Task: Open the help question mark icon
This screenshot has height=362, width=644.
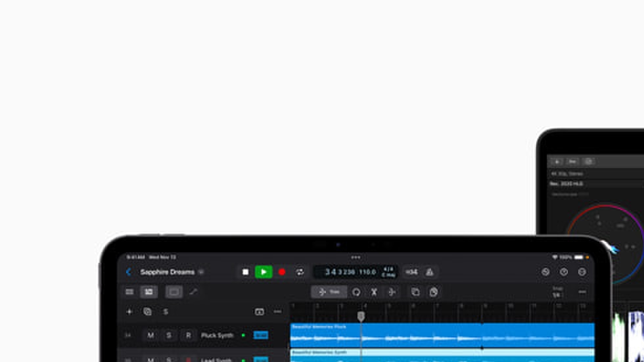Action: pyautogui.click(x=564, y=272)
